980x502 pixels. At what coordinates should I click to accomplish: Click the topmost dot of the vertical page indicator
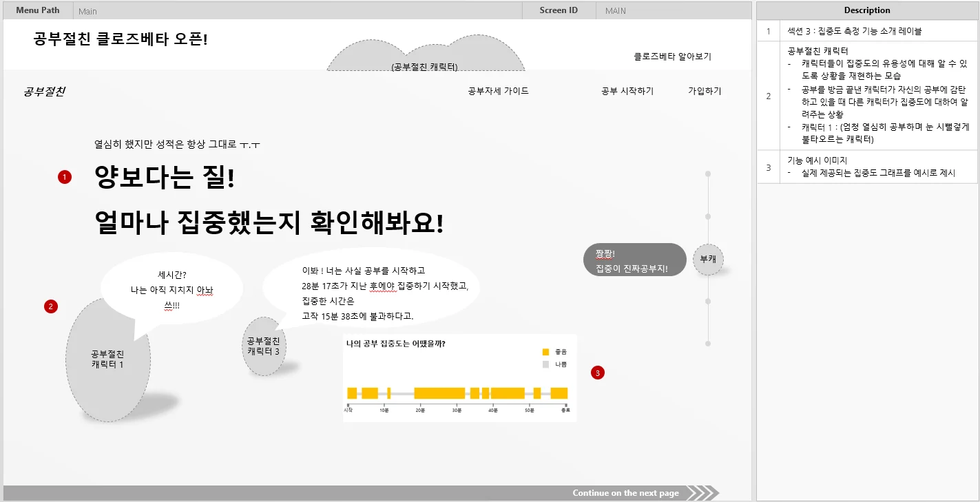(708, 174)
